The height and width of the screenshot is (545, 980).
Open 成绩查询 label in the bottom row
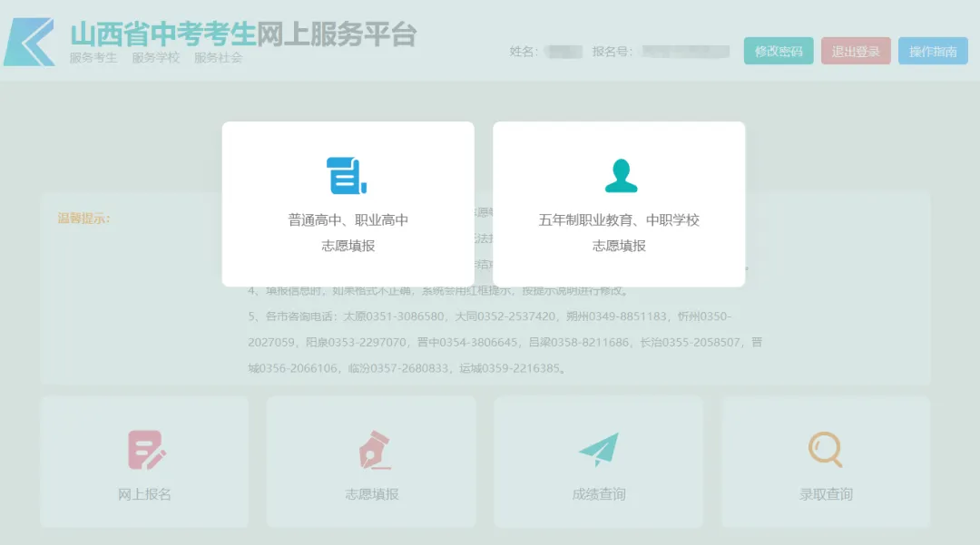(599, 494)
